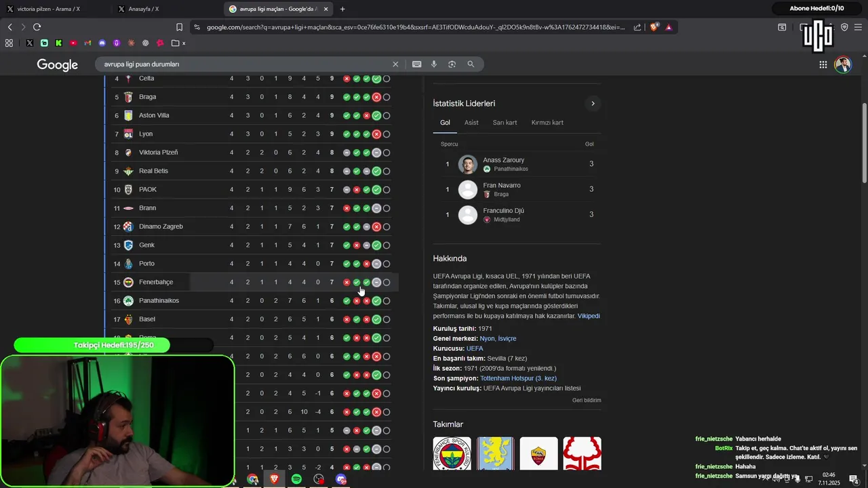Open the Vikipedi link
Image resolution: width=868 pixels, height=488 pixels.
click(589, 316)
